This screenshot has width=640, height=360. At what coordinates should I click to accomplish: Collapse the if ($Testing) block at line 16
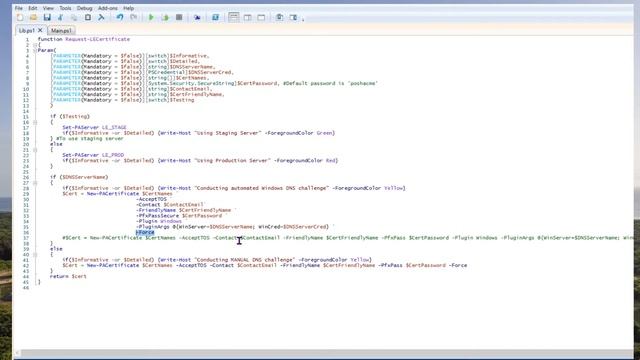[x=35, y=122]
